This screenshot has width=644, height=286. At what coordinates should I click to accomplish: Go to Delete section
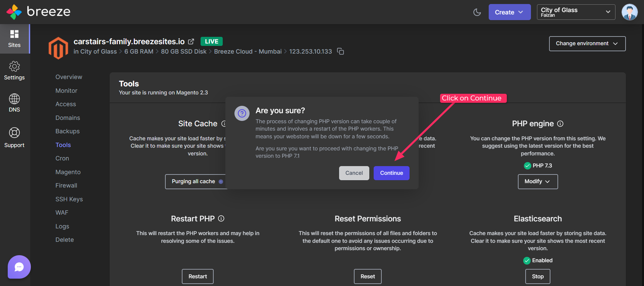click(x=64, y=240)
